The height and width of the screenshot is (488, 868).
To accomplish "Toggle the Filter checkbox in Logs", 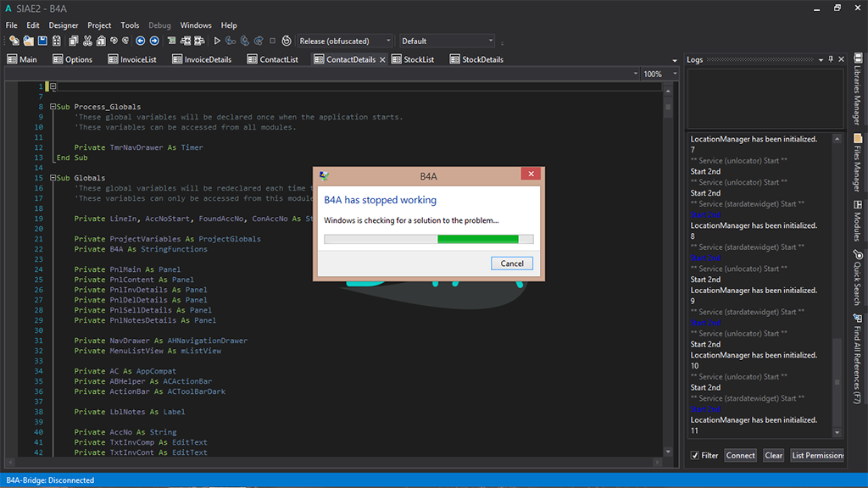I will [695, 456].
